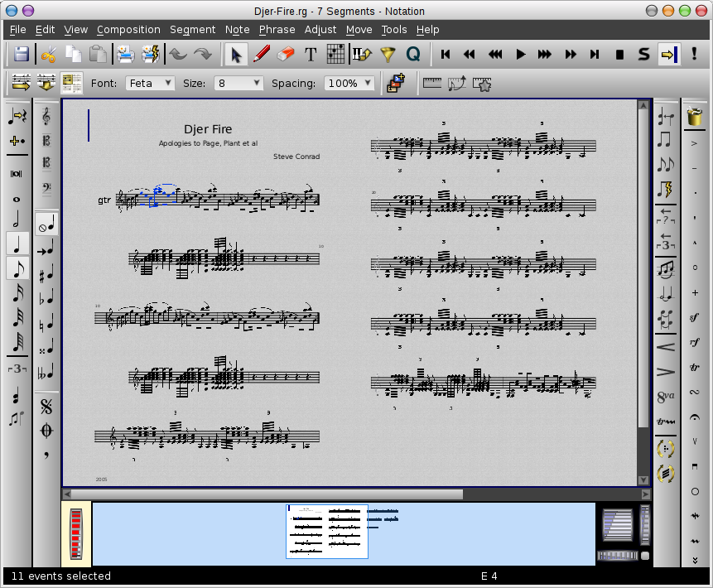Viewport: 713px width, 588px height.
Task: Click vertical scrollbar down arrow
Action: [643, 480]
